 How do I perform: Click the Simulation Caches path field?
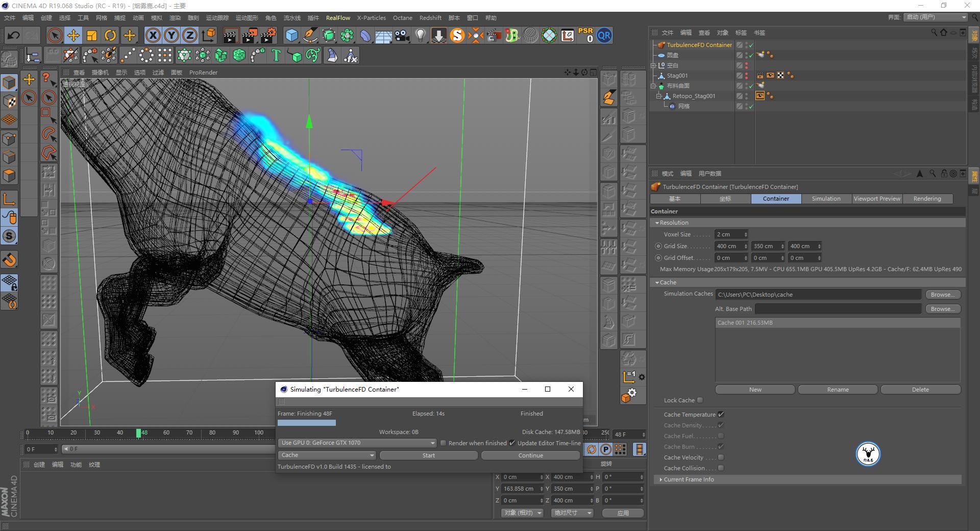tap(817, 294)
